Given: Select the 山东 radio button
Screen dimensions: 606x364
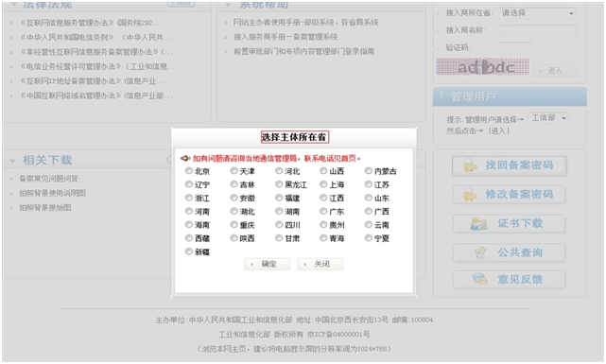Looking at the screenshot, I should click(x=369, y=198).
